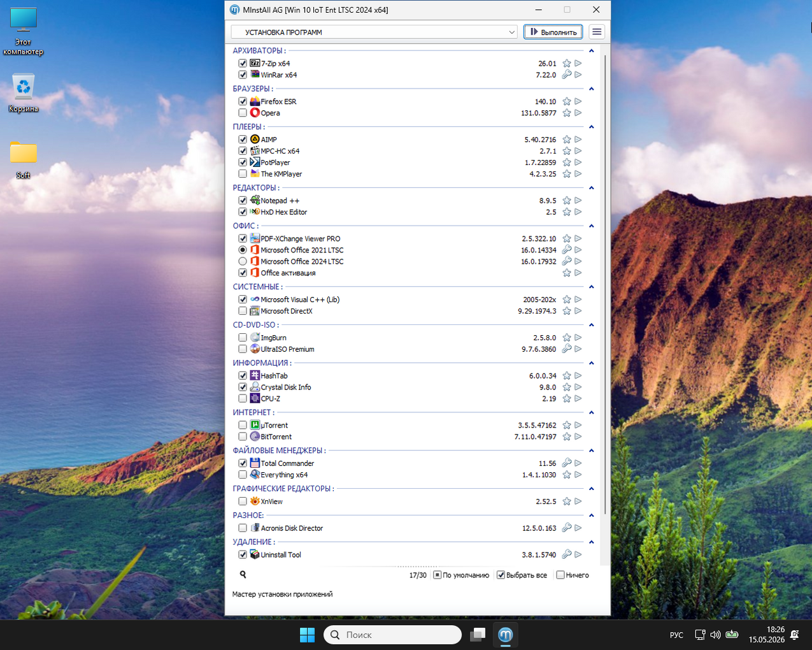
Task: Click the play arrow beside PotPlayer
Action: tap(578, 162)
